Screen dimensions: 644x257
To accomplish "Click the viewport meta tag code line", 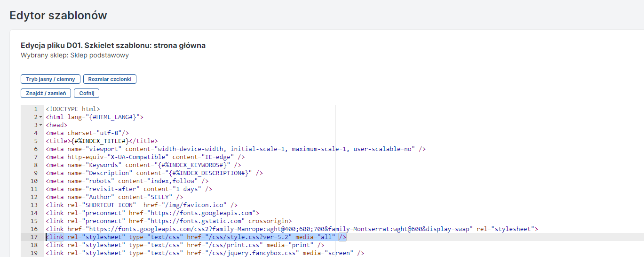I will 235,149.
